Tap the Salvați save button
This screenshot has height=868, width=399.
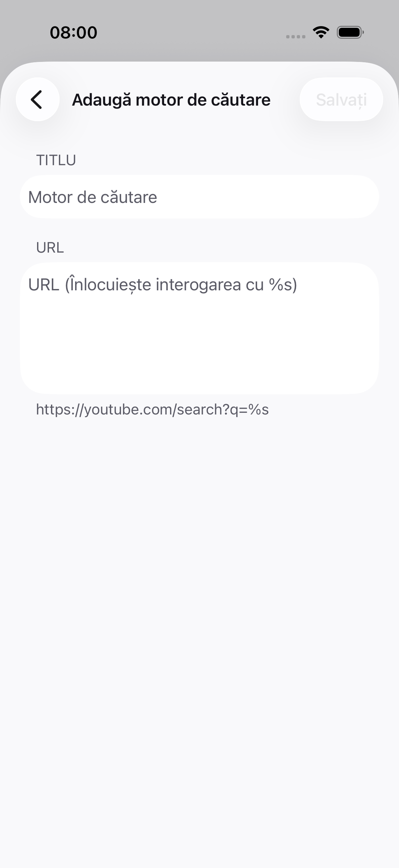coord(341,100)
